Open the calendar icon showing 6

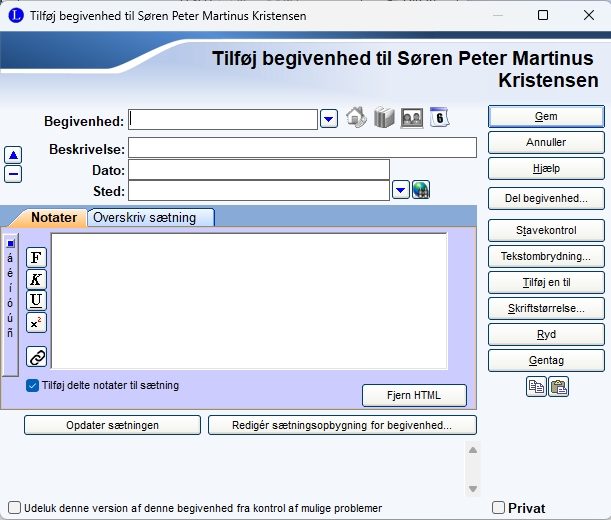point(439,118)
